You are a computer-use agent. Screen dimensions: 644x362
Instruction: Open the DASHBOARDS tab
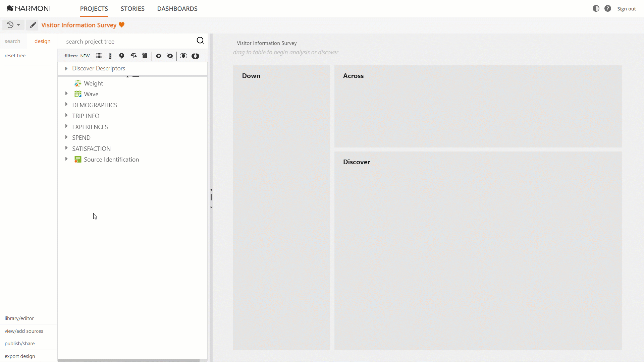click(177, 9)
